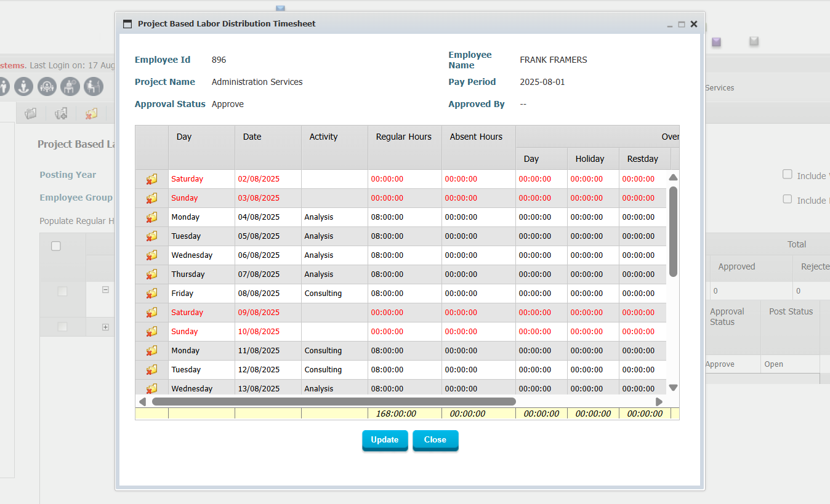The height and width of the screenshot is (504, 830).
Task: Click the row icon for Monday 04/08/2025
Action: (151, 217)
